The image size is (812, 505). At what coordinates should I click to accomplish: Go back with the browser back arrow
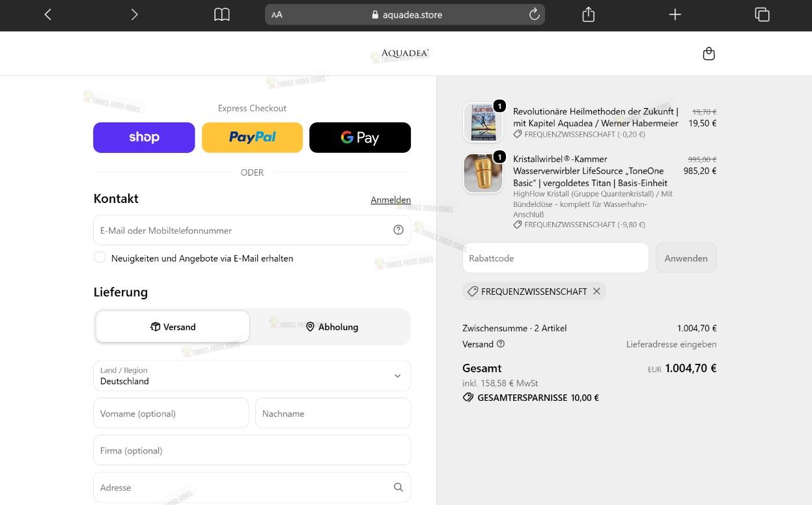tap(48, 14)
